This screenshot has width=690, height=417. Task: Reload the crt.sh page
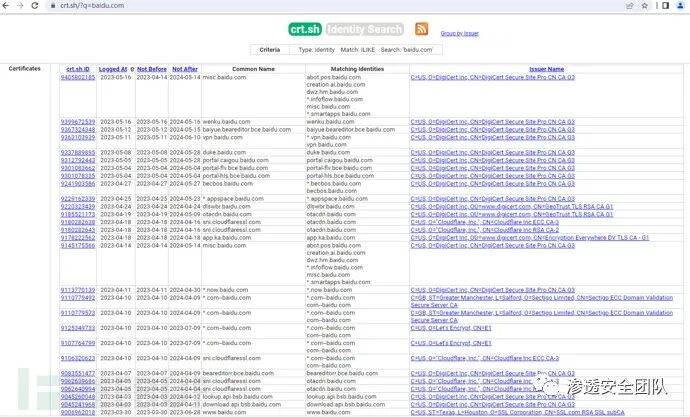click(35, 6)
